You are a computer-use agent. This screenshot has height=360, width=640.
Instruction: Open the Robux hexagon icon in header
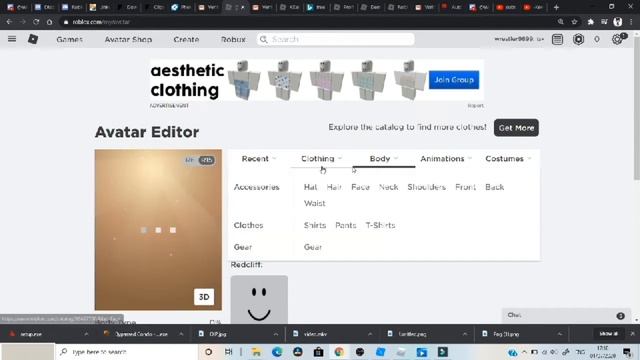578,39
